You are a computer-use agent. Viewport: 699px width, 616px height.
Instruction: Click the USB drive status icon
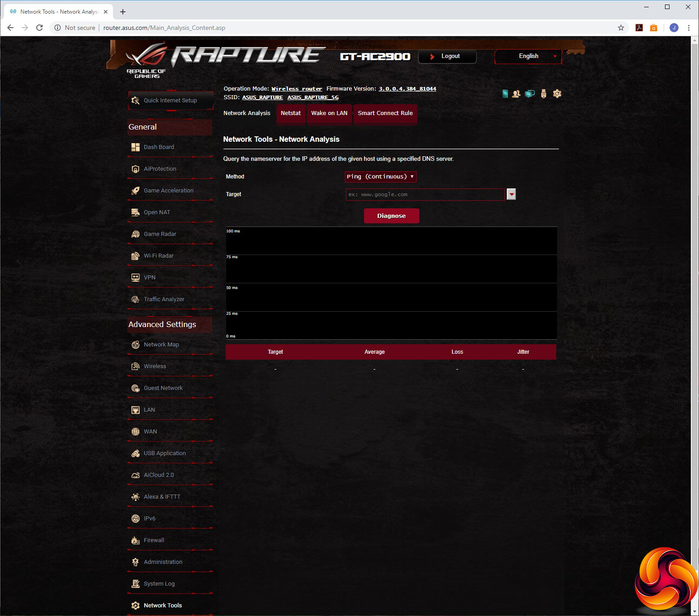pyautogui.click(x=544, y=94)
